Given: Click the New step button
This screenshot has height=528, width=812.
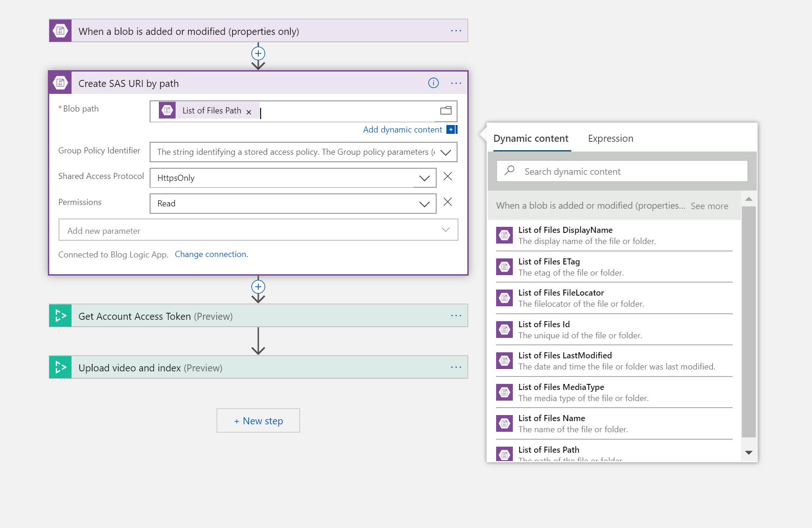Looking at the screenshot, I should click(258, 421).
